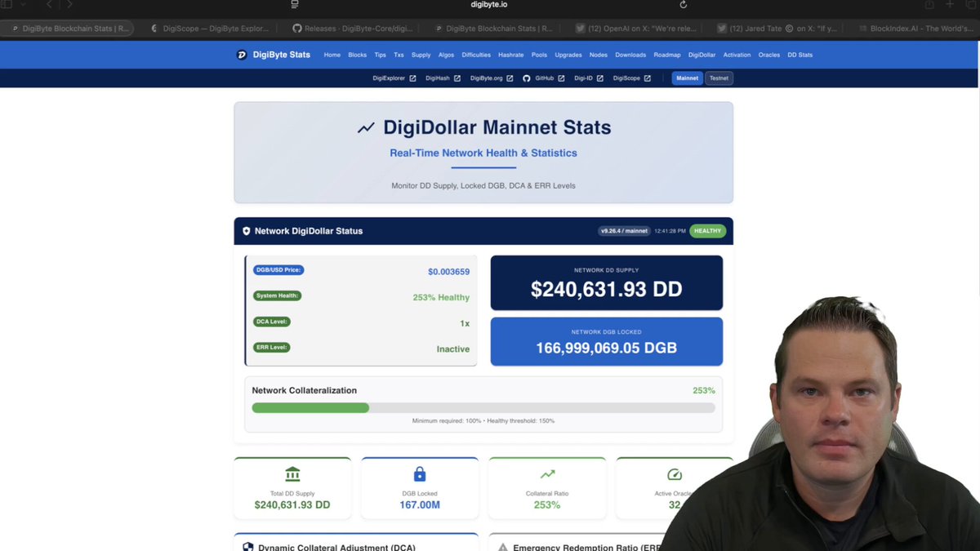980x551 pixels.
Task: Open the DigiExplorer external link
Action: click(x=394, y=78)
